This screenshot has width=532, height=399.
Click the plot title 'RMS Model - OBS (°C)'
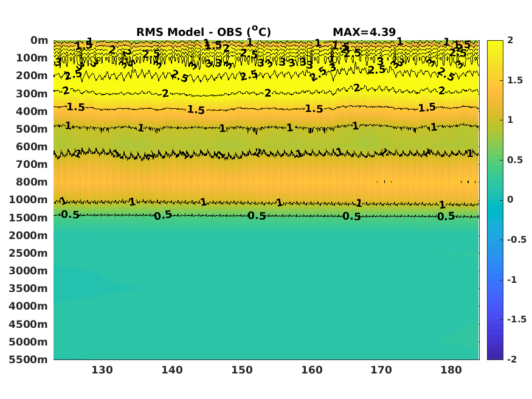(x=204, y=32)
